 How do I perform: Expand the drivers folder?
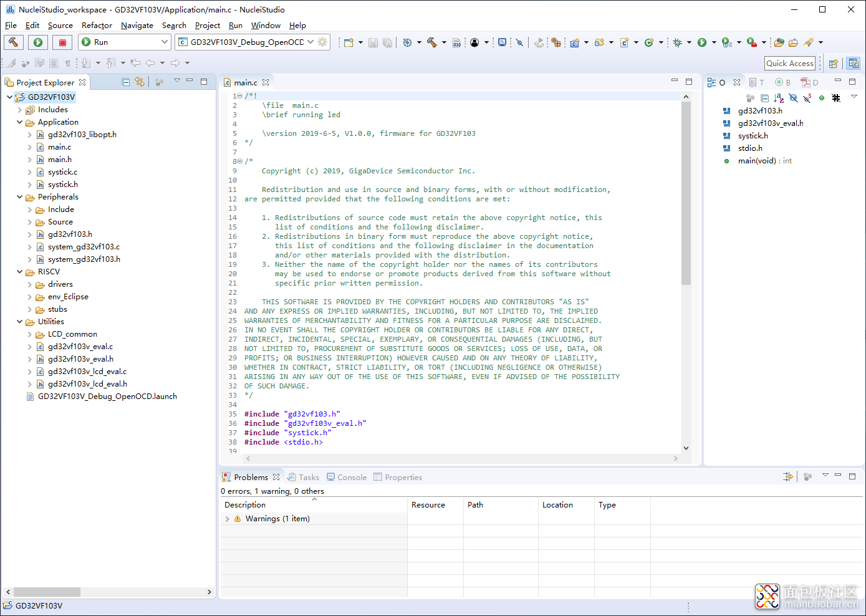(x=29, y=284)
